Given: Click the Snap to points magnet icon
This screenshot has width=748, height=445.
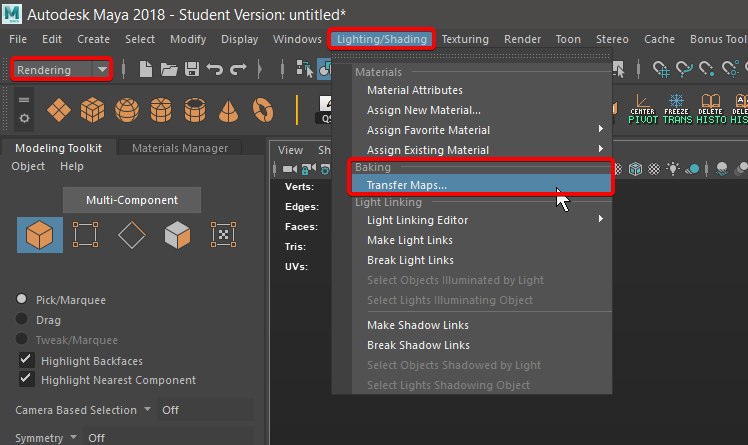Looking at the screenshot, I should [706, 70].
